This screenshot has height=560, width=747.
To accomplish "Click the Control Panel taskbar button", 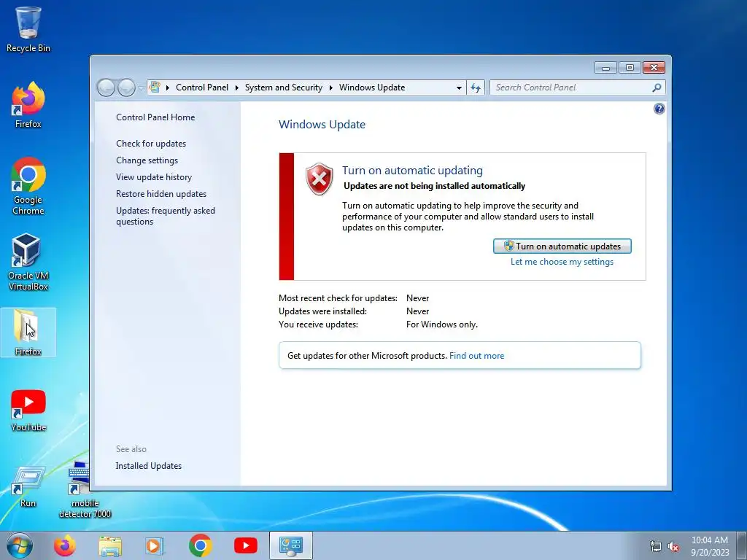I will pyautogui.click(x=290, y=545).
